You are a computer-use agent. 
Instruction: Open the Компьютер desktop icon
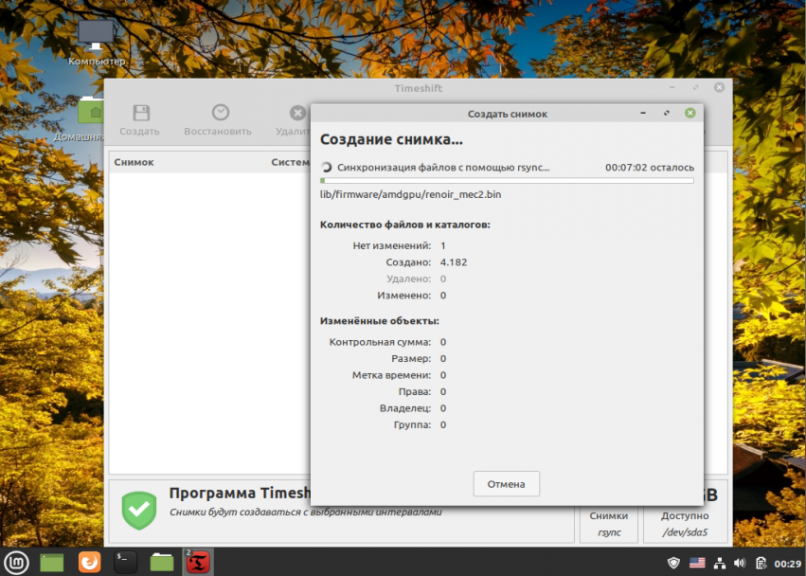pos(96,35)
